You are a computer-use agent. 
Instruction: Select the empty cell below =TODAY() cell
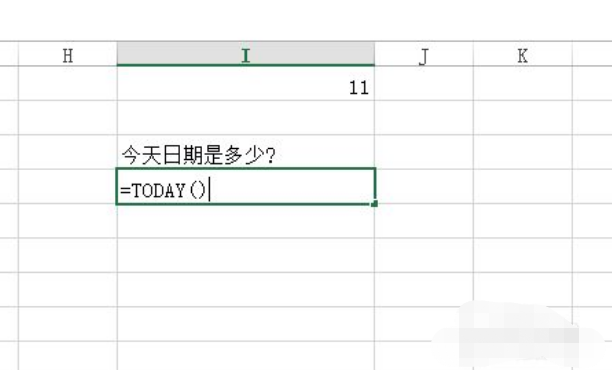tap(246, 221)
